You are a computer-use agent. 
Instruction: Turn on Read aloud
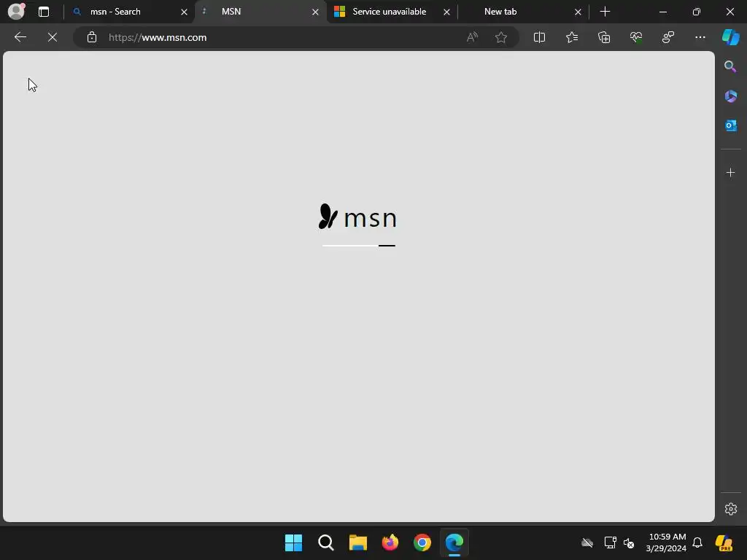[x=472, y=37]
